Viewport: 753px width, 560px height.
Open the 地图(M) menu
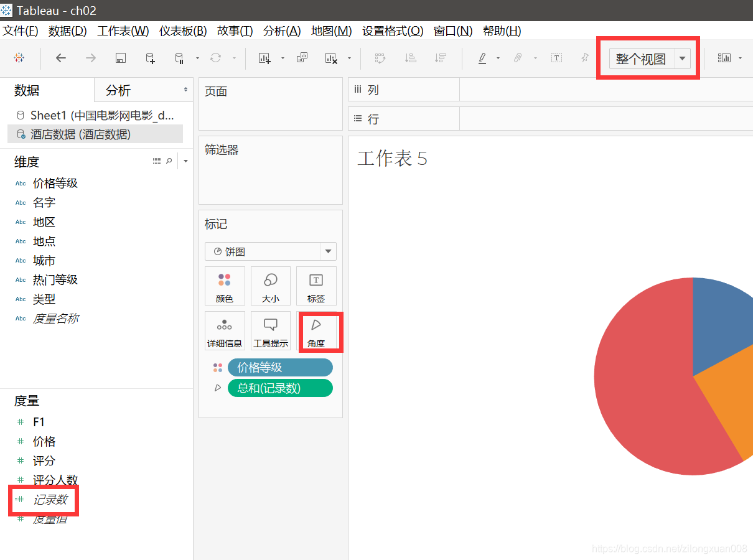tap(332, 30)
